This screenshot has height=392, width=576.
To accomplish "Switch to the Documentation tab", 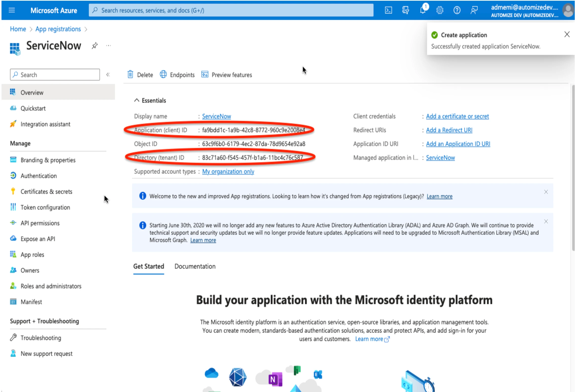I will click(x=195, y=266).
